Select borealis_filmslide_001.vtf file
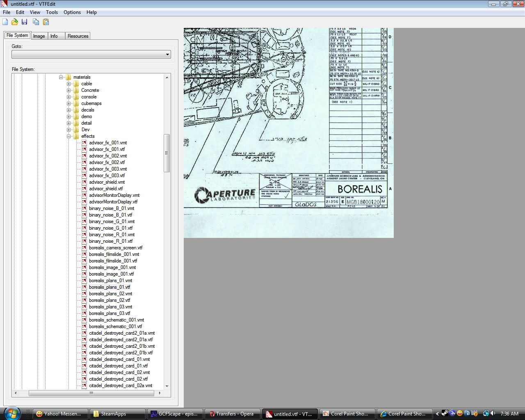525x420 pixels. click(x=113, y=261)
